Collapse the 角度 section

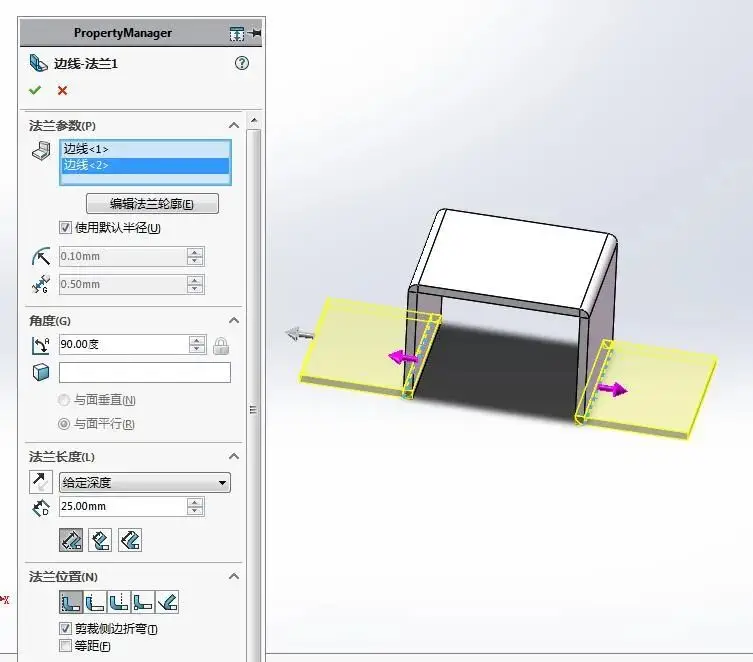point(234,320)
